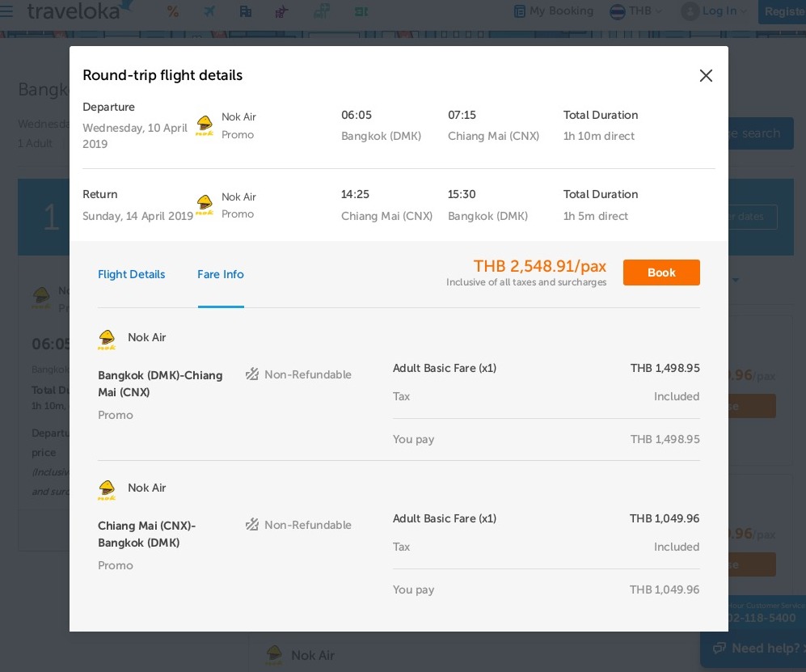
Task: Click the Change search button behind dialog
Action: 761,133
